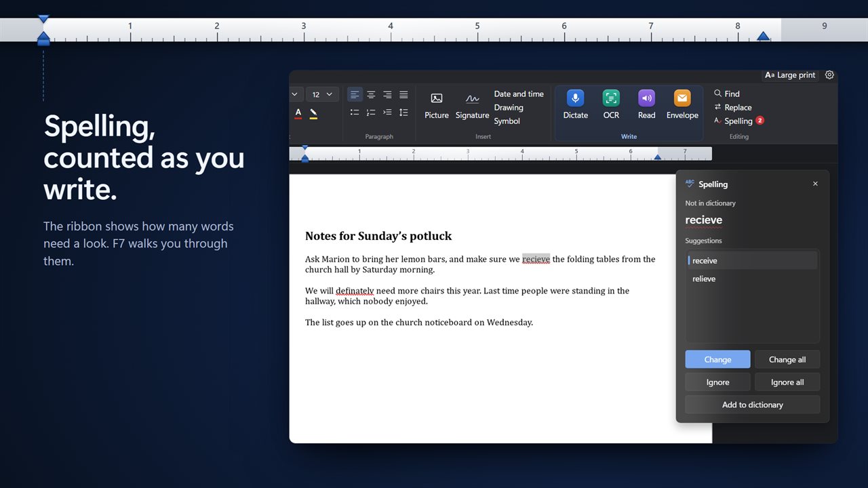Close the Spelling panel
The width and height of the screenshot is (868, 488).
(x=815, y=184)
